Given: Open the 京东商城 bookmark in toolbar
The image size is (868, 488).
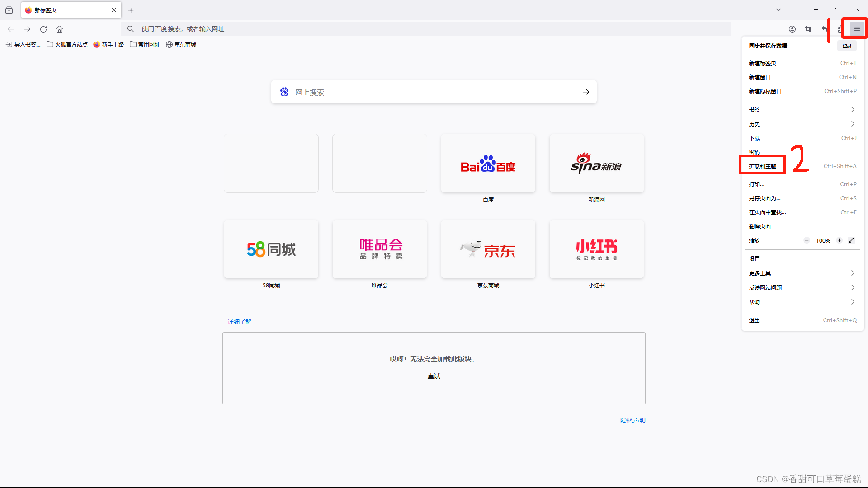Looking at the screenshot, I should point(181,44).
